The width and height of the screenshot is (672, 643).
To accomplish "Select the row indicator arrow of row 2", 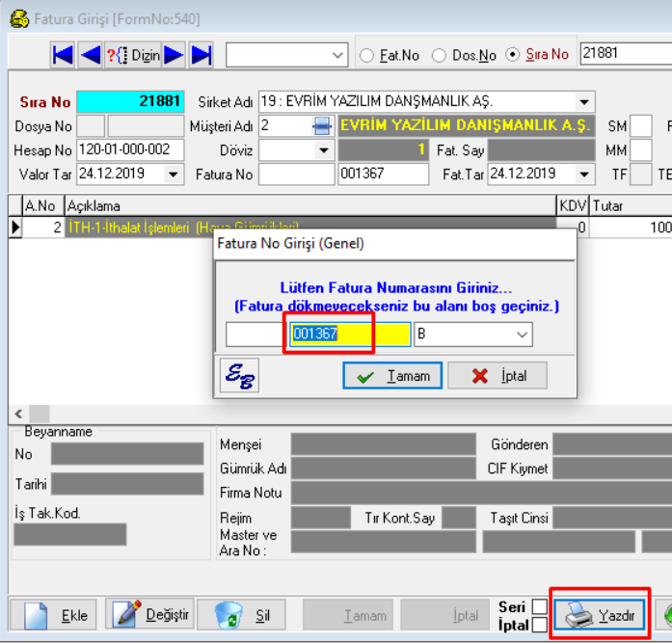I will [15, 228].
